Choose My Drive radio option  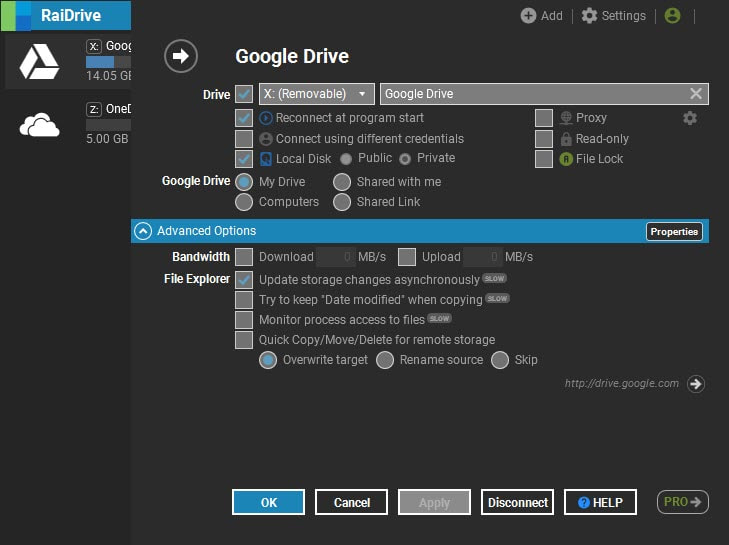(244, 182)
